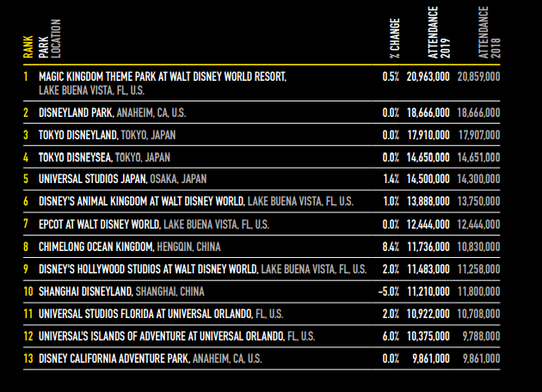Click the 2019 attendance value 12,444,000 for Epcot
542x392 pixels.
(x=428, y=225)
